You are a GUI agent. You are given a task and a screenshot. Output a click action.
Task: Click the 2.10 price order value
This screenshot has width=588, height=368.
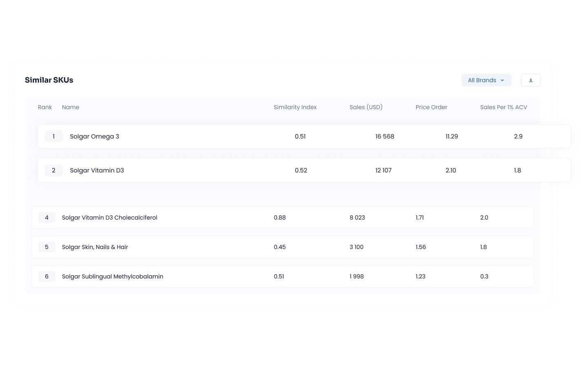tap(451, 171)
